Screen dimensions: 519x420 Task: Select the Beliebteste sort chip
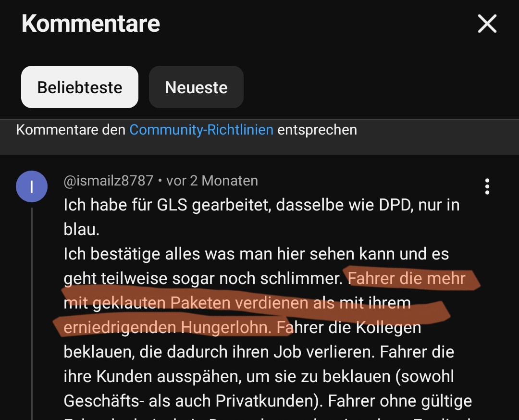pyautogui.click(x=80, y=87)
